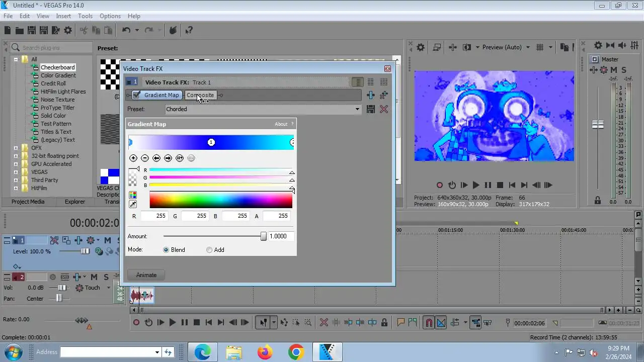Click timeline Record button bottom toolbar
Screen dimensions: 644x362
(136, 323)
